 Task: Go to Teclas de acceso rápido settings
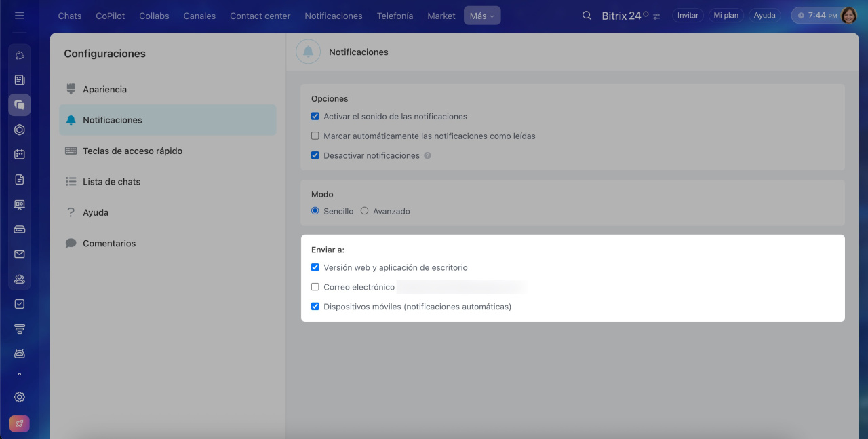[x=132, y=151]
